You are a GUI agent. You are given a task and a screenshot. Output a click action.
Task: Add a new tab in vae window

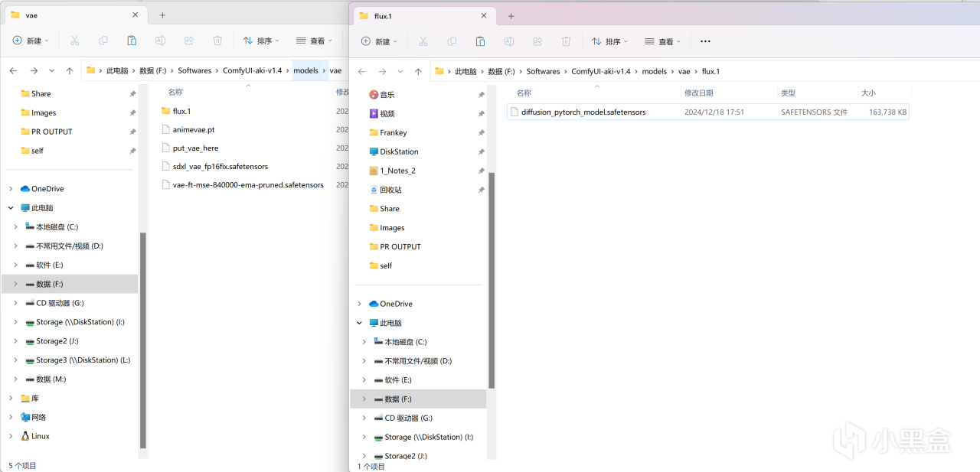pyautogui.click(x=162, y=15)
